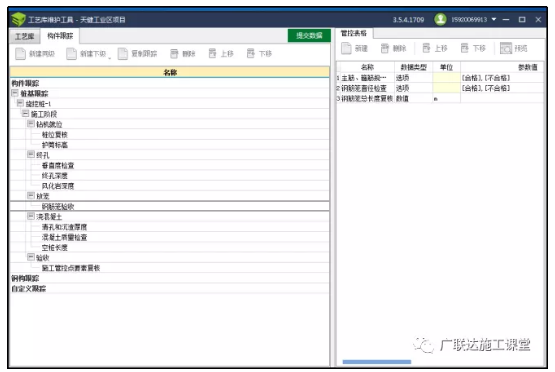Click the version number 3.5.4.1709
The width and height of the screenshot is (555, 372).
(x=408, y=19)
